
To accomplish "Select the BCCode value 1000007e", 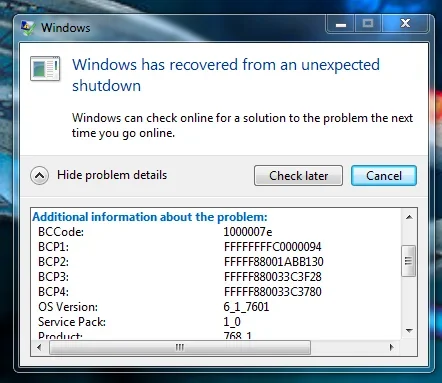I will tap(248, 232).
